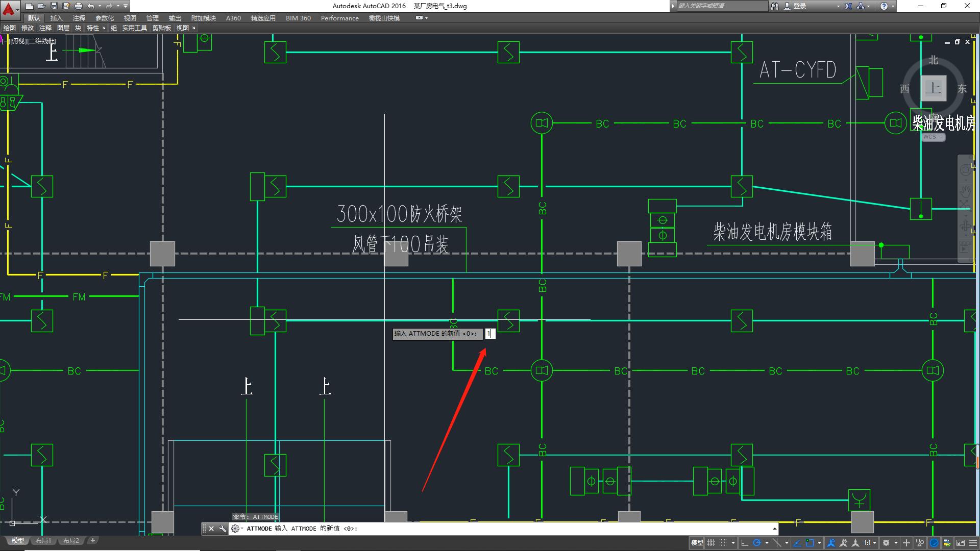
Task: Open the 插入 ribbon tab
Action: 56,18
